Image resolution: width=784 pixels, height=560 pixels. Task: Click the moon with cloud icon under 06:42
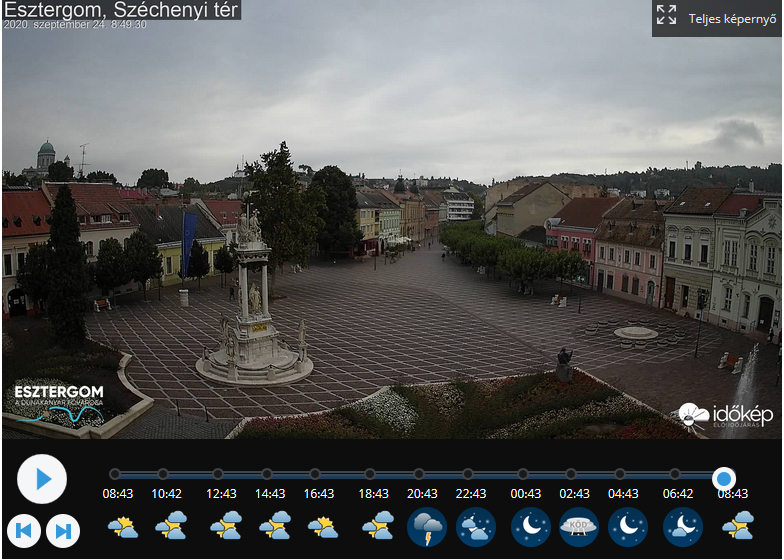click(x=683, y=527)
